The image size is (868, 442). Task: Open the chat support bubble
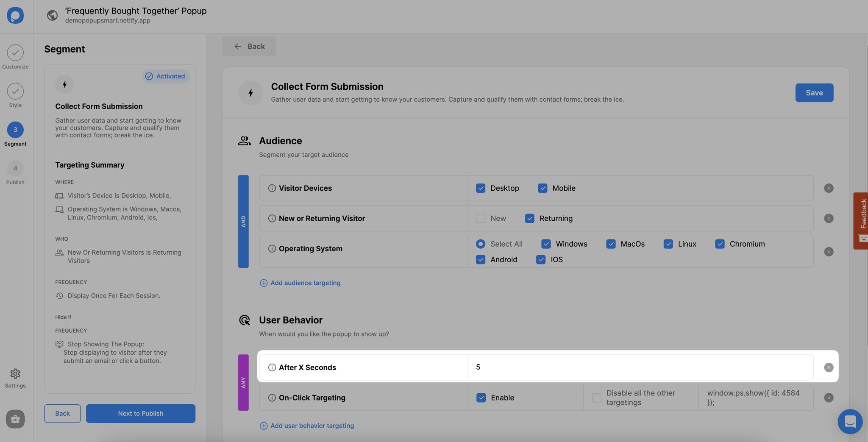850,421
